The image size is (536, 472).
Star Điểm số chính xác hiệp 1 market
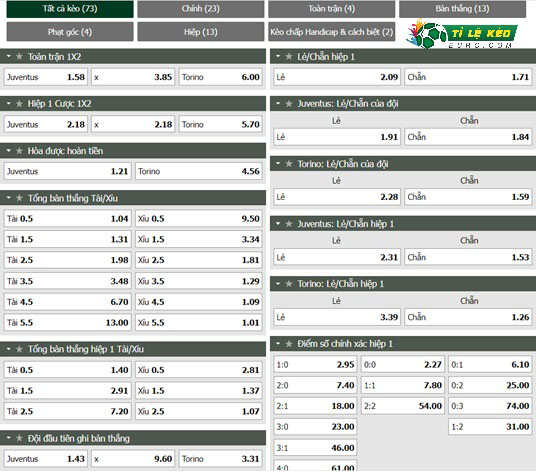point(289,343)
